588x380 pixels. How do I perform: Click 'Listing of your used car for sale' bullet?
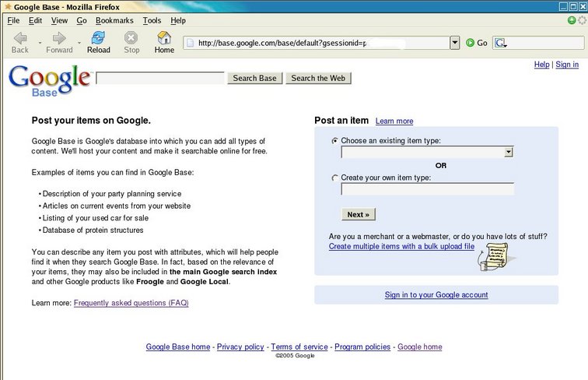95,218
